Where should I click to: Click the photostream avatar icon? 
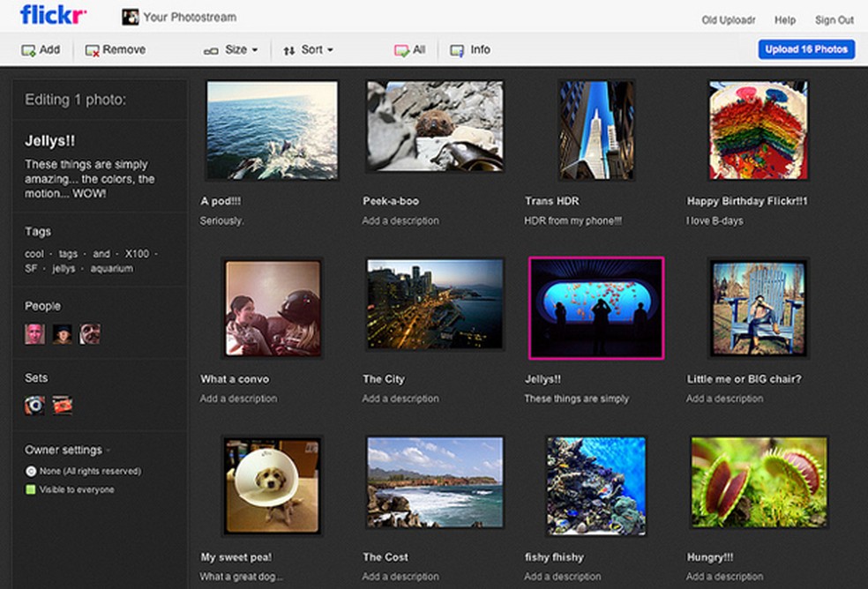point(131,16)
